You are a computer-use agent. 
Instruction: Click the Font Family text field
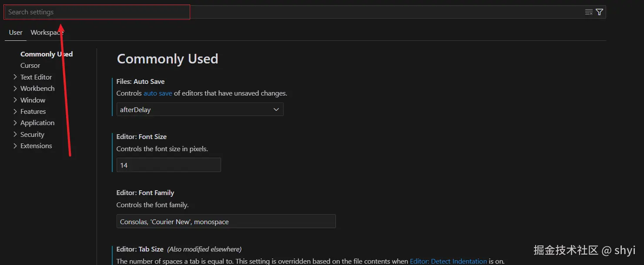pyautogui.click(x=226, y=222)
